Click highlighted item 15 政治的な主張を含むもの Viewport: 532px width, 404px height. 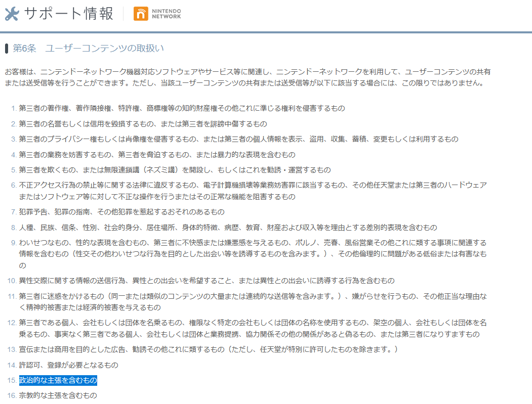coord(58,381)
